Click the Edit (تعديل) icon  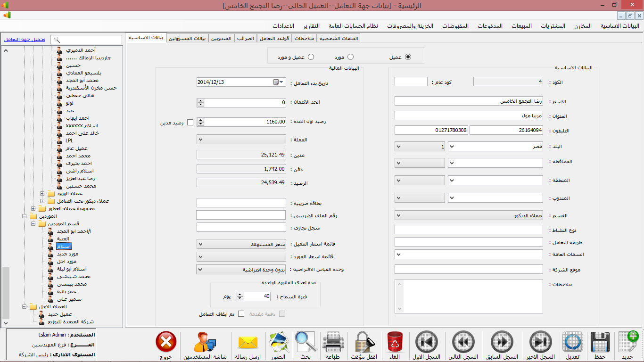click(572, 342)
